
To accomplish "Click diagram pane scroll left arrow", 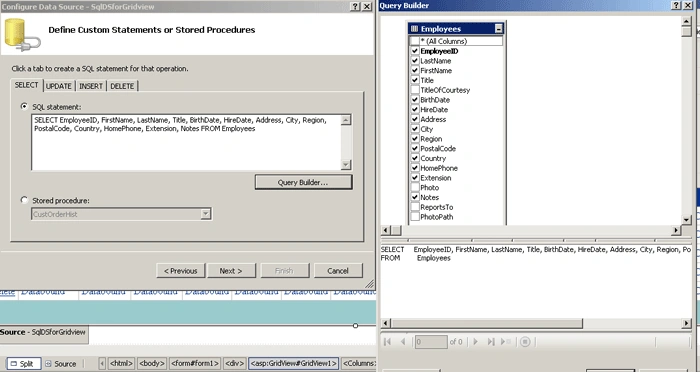I will tap(385, 230).
